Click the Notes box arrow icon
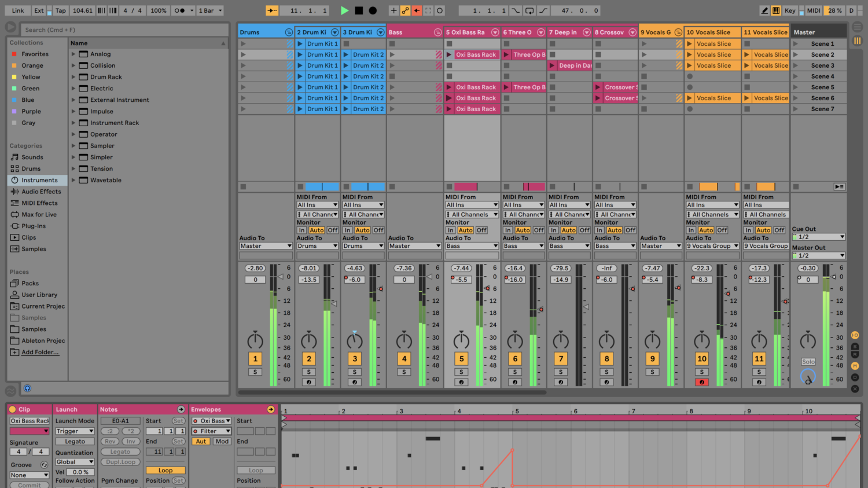 pos(181,409)
